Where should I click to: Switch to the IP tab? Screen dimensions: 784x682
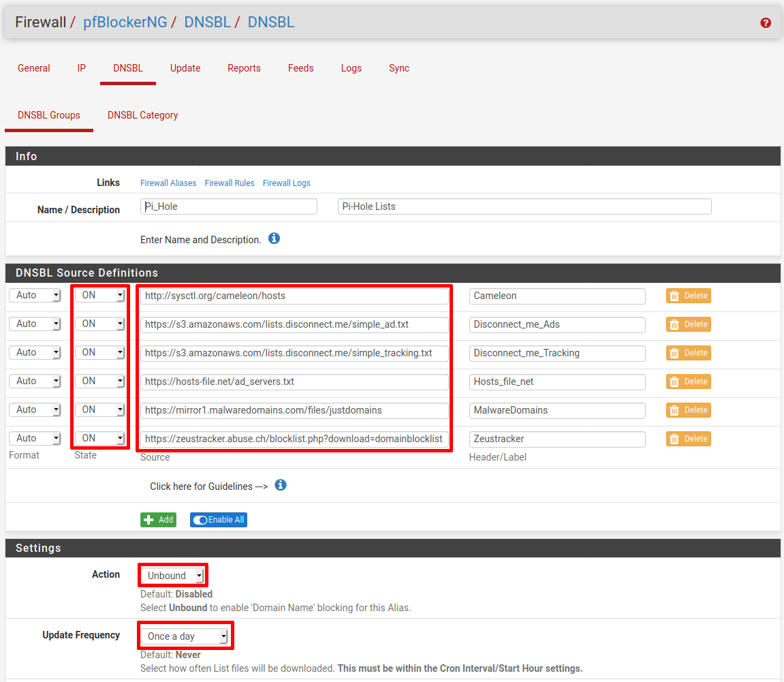(82, 68)
